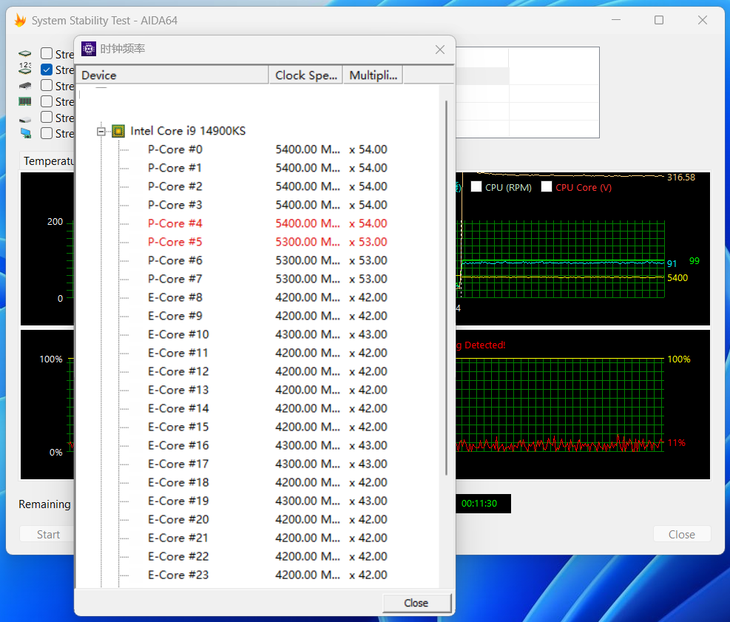Click the stress FPU 123 icon
The height and width of the screenshot is (622, 730).
(x=25, y=69)
